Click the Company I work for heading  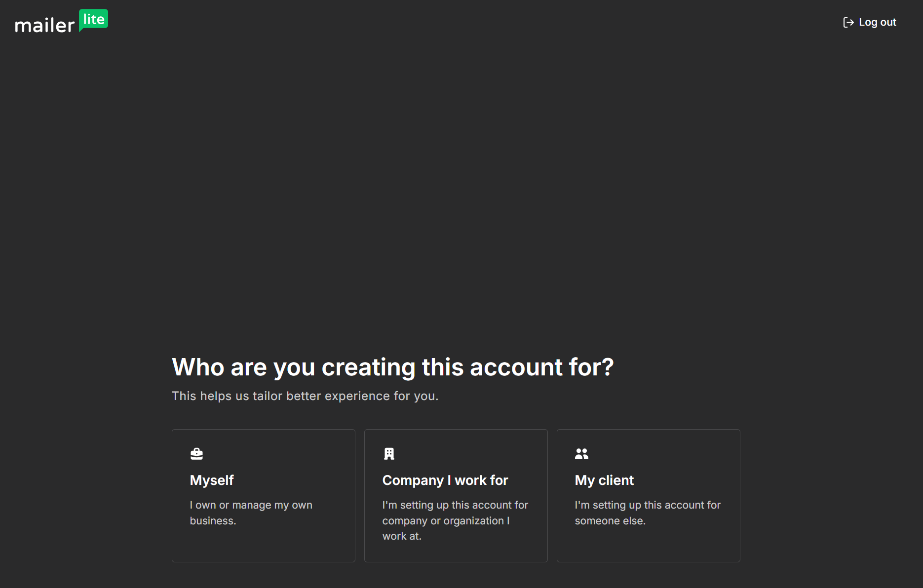[445, 480]
